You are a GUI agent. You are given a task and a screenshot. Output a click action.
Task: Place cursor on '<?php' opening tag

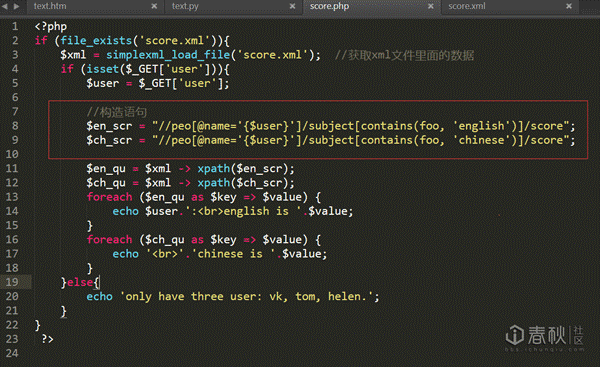(51, 26)
